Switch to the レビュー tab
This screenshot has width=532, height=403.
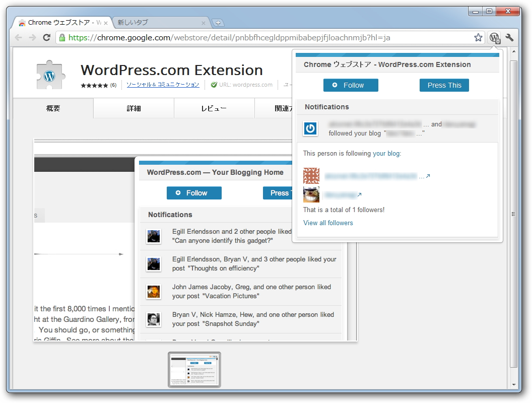pos(214,108)
